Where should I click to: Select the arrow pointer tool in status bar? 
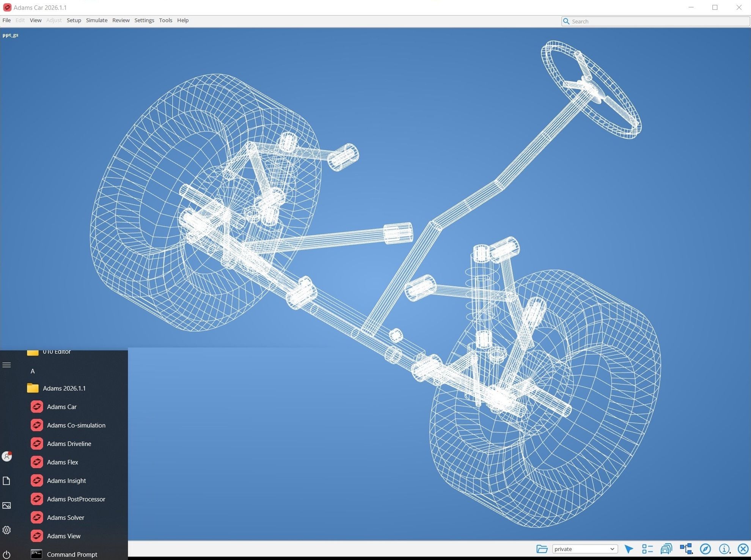[628, 549]
